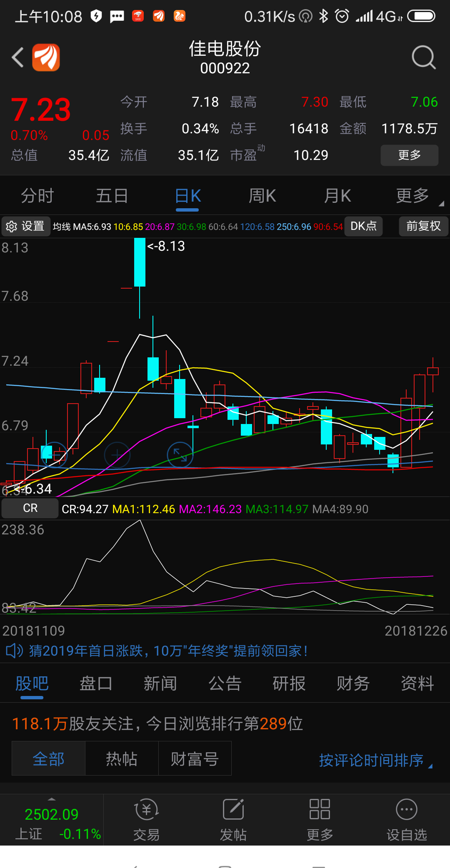The height and width of the screenshot is (868, 450).
Task: Tap the 20181109 start date label
Action: pos(34,631)
